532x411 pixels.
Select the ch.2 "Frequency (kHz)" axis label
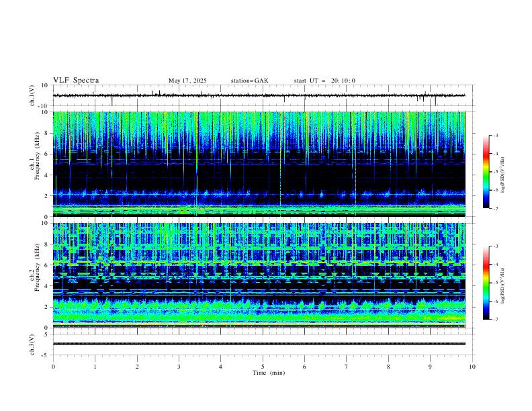pos(37,267)
